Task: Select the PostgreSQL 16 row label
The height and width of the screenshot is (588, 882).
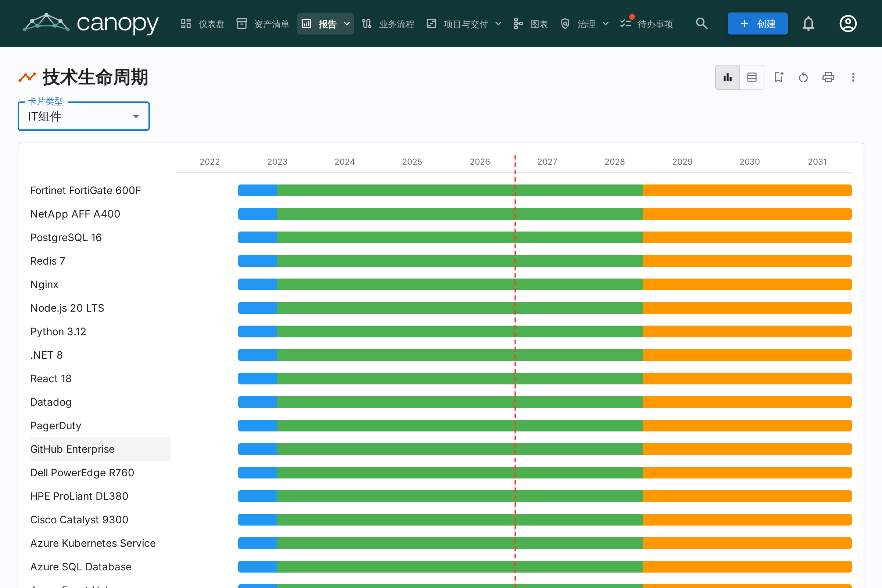Action: tap(66, 237)
